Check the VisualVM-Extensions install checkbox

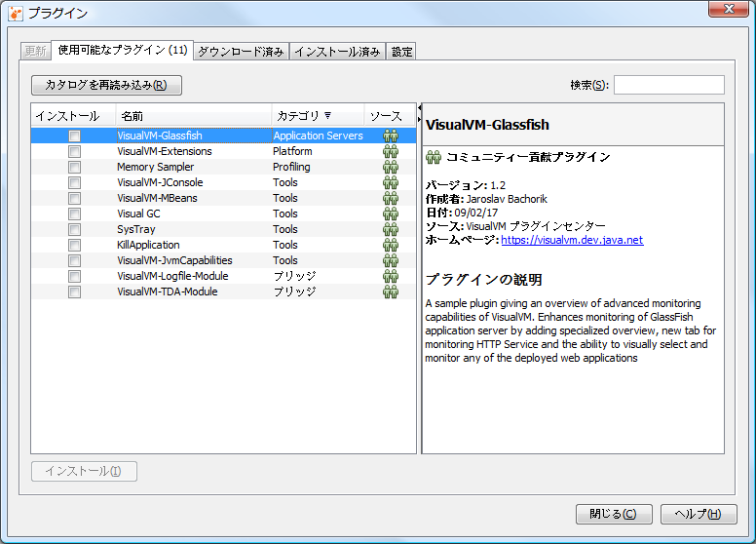pyautogui.click(x=74, y=151)
